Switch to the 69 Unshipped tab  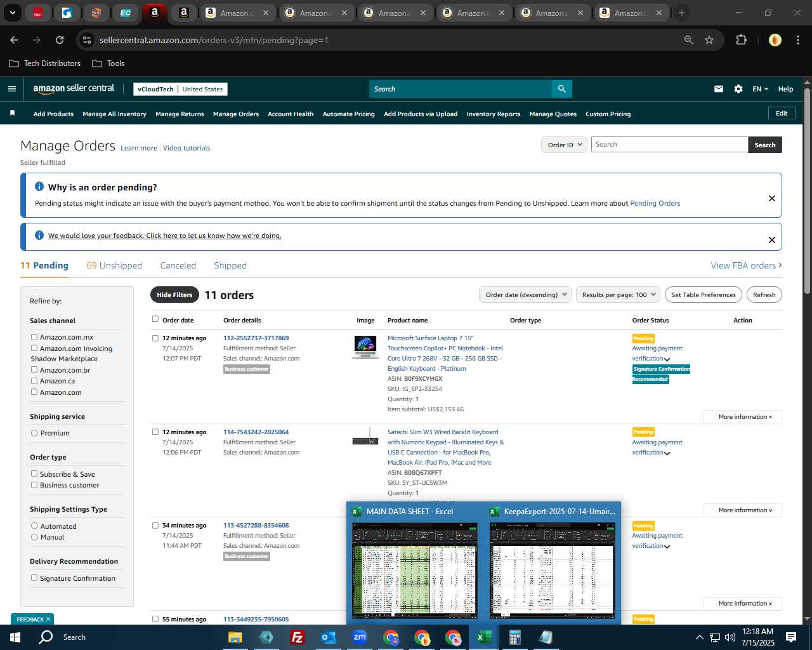(114, 265)
